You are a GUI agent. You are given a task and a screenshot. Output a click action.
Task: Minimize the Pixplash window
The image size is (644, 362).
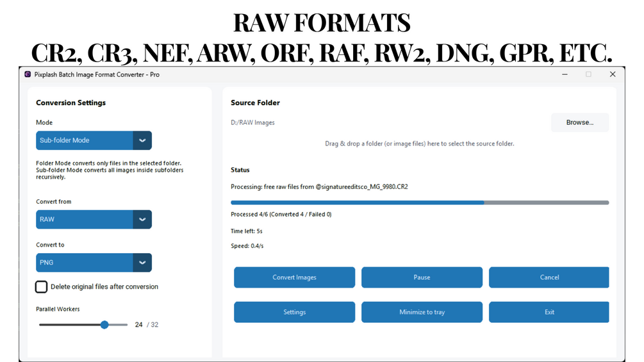[565, 74]
